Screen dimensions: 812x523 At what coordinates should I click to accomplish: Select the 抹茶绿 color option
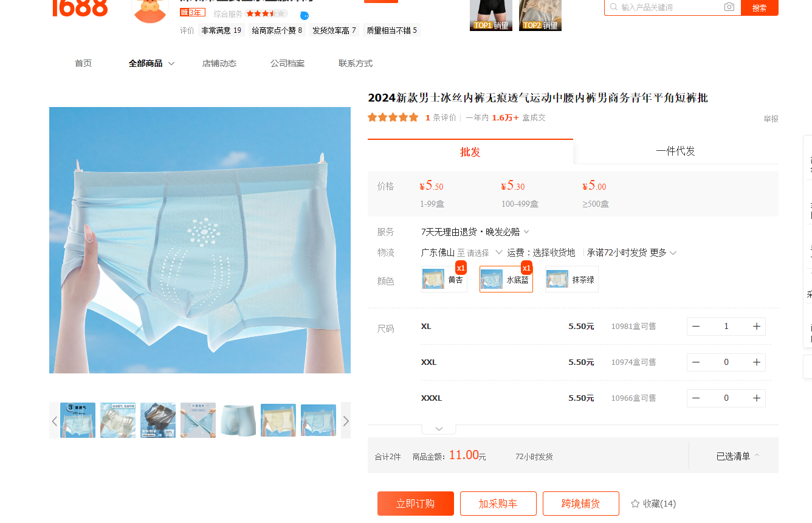571,280
